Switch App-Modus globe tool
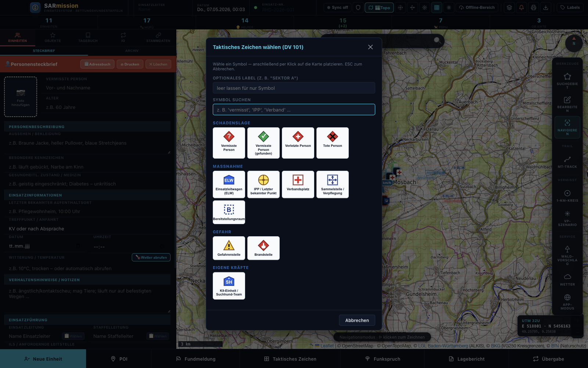Image resolution: width=588 pixels, height=368 pixels. point(567,302)
